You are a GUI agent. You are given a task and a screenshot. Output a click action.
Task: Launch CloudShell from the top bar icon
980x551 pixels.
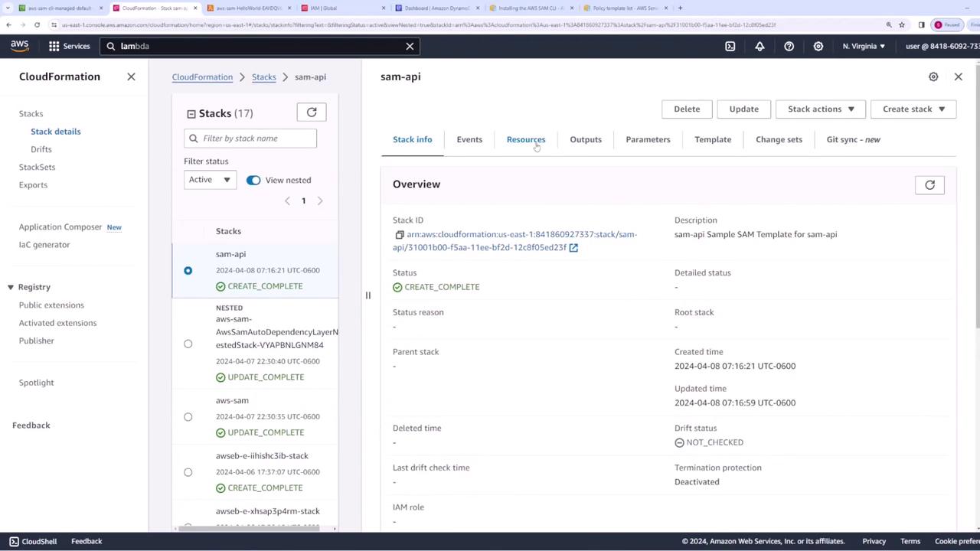pyautogui.click(x=730, y=46)
